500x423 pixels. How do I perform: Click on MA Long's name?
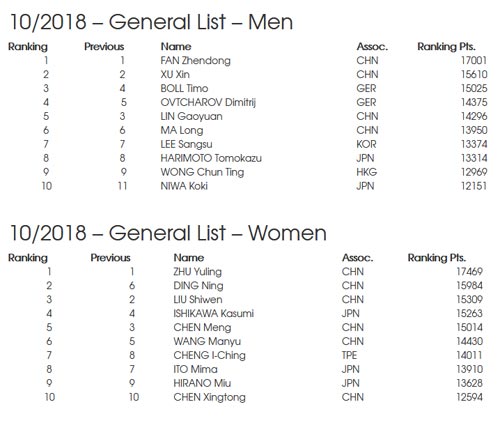click(x=182, y=130)
